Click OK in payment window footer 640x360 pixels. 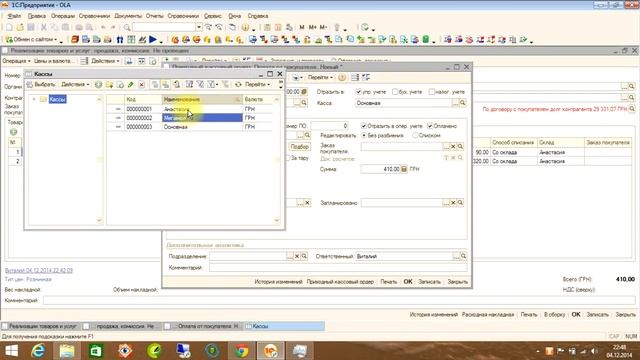(408, 282)
